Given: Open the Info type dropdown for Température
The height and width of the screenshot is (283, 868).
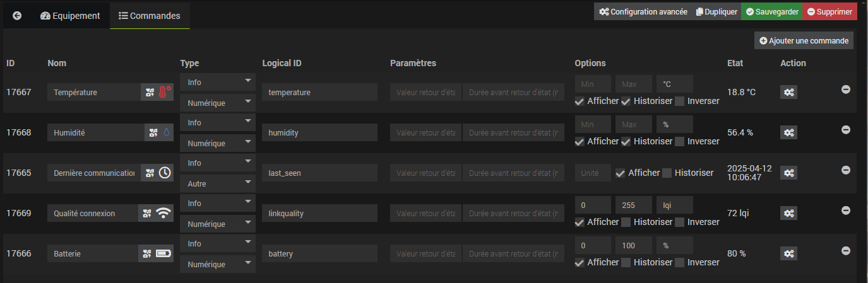Looking at the screenshot, I should (218, 82).
